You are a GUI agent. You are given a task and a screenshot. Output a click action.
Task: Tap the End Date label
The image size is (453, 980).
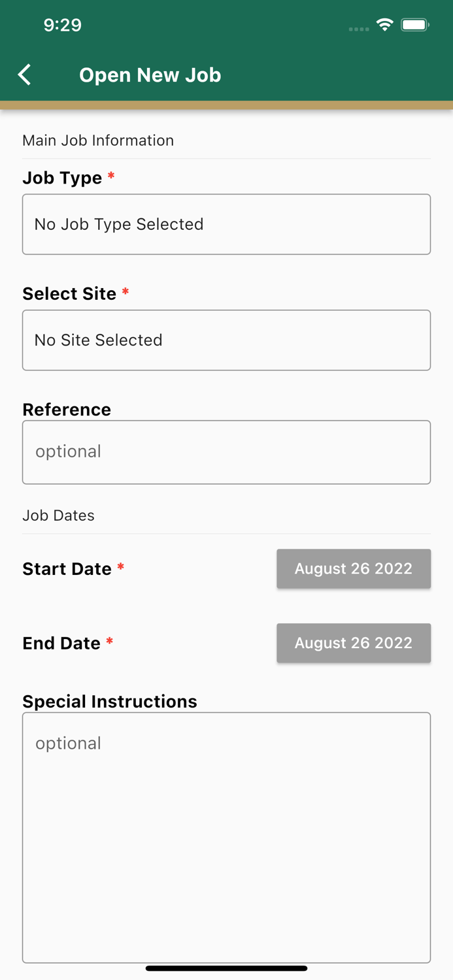[x=61, y=644]
